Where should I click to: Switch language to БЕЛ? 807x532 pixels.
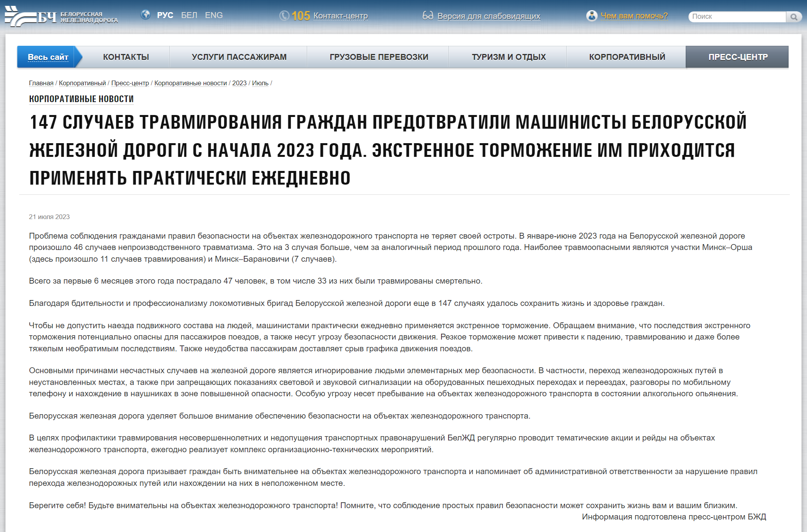tap(189, 15)
